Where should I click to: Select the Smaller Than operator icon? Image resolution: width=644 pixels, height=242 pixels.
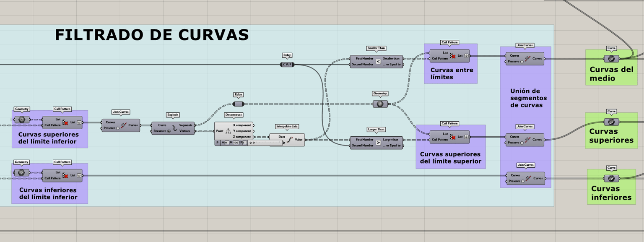click(x=378, y=61)
